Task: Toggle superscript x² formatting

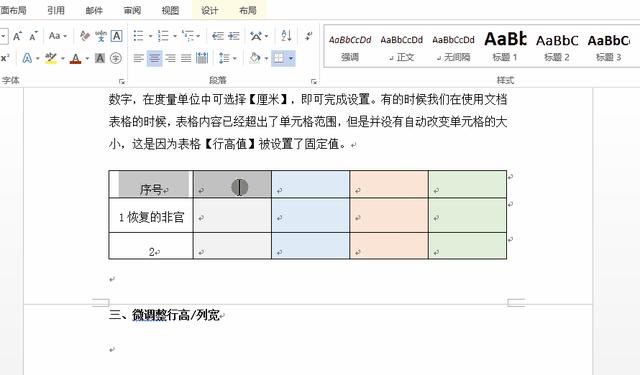Action: (5, 58)
